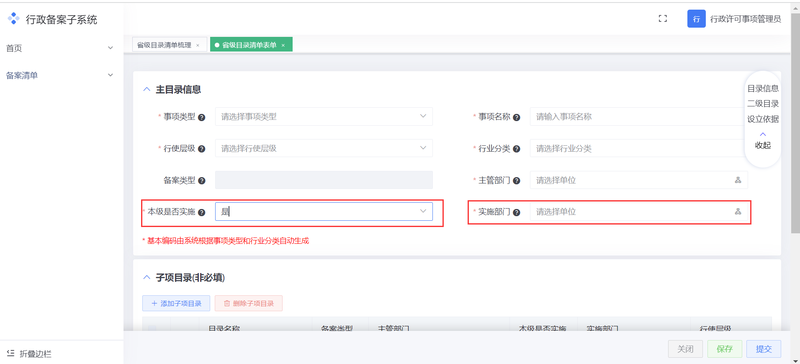Viewport: 800px width, 364px height.
Task: Close the 省级目录清单表单 tab
Action: (x=283, y=45)
